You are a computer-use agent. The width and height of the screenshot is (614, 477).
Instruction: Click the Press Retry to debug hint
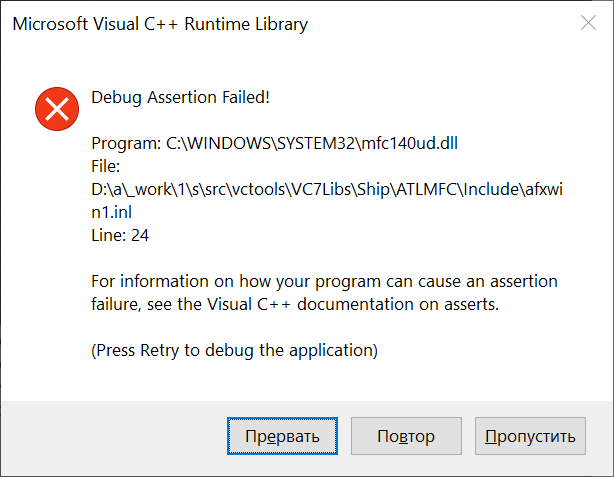pyautogui.click(x=235, y=351)
